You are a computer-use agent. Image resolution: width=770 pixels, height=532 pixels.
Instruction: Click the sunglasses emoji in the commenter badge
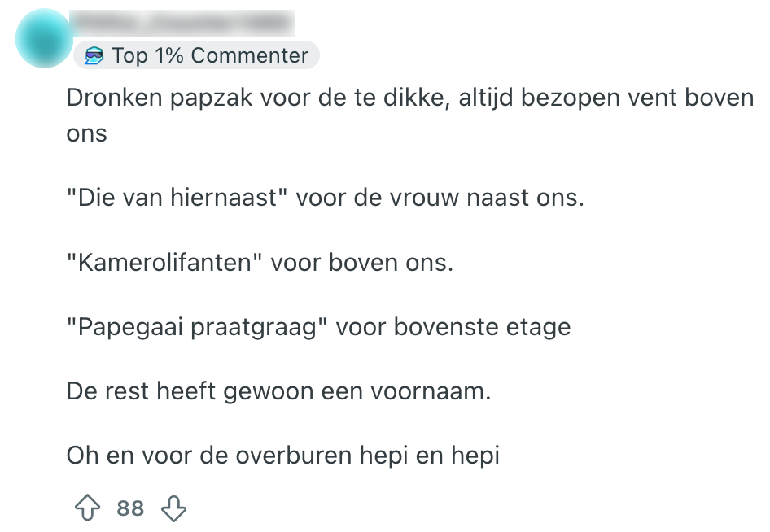[94, 56]
